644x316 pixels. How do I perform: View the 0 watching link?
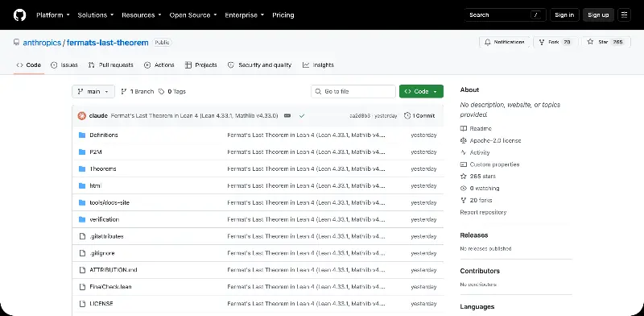click(x=480, y=188)
